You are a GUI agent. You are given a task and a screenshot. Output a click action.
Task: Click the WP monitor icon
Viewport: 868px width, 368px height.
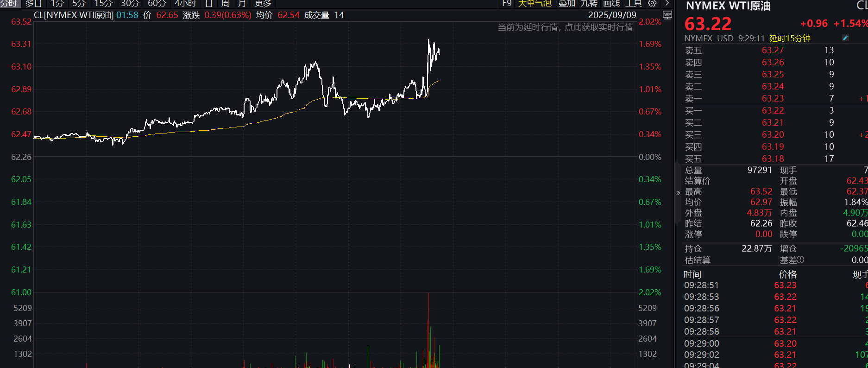pyautogui.click(x=667, y=15)
